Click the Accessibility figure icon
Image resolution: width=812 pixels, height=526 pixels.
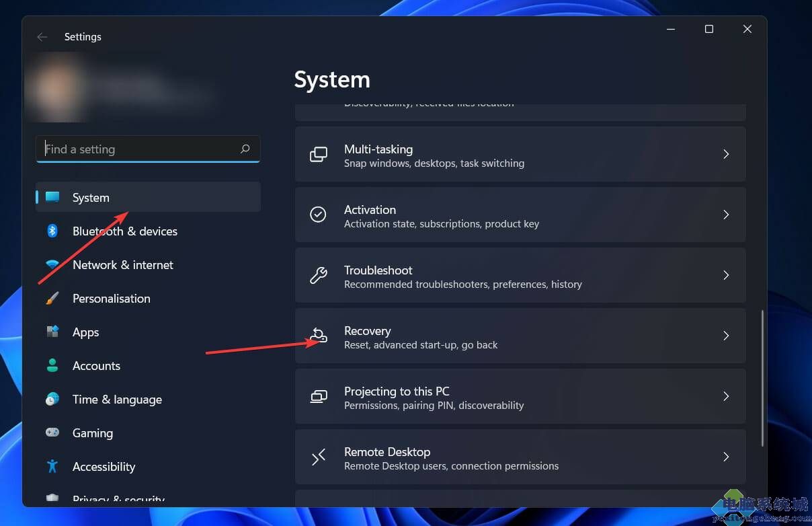pyautogui.click(x=52, y=466)
